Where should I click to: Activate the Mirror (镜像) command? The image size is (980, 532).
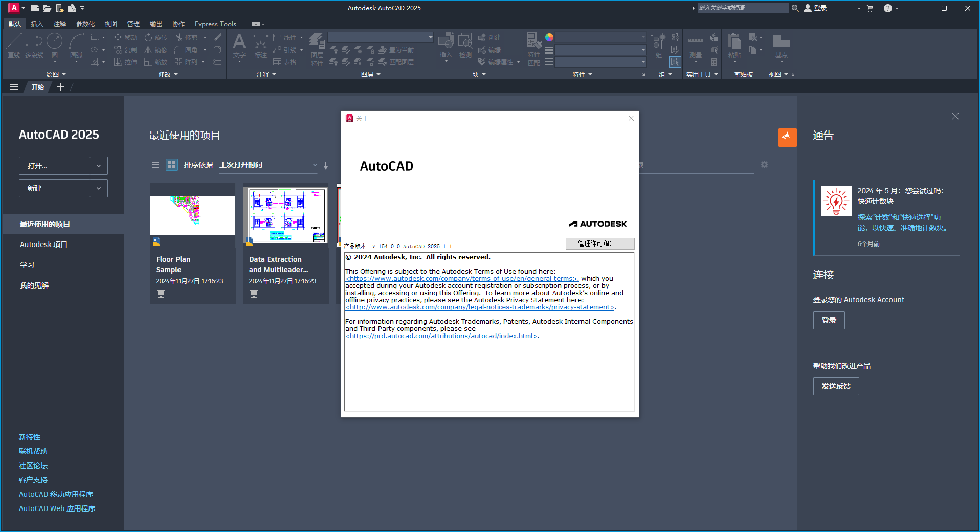point(156,49)
